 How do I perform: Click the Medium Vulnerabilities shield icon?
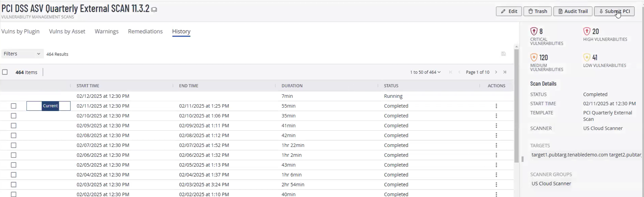pos(534,58)
